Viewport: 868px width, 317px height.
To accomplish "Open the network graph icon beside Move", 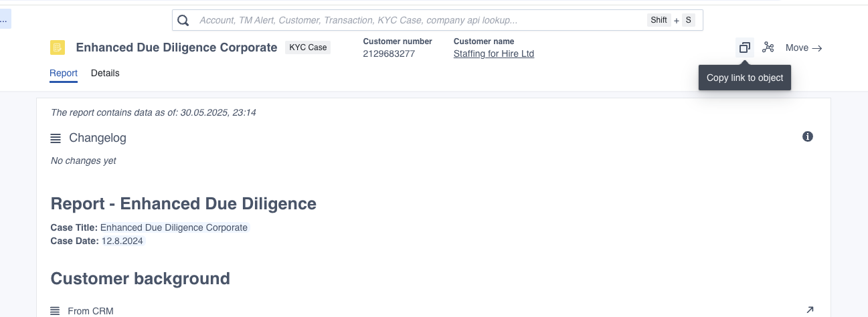I will [x=768, y=47].
